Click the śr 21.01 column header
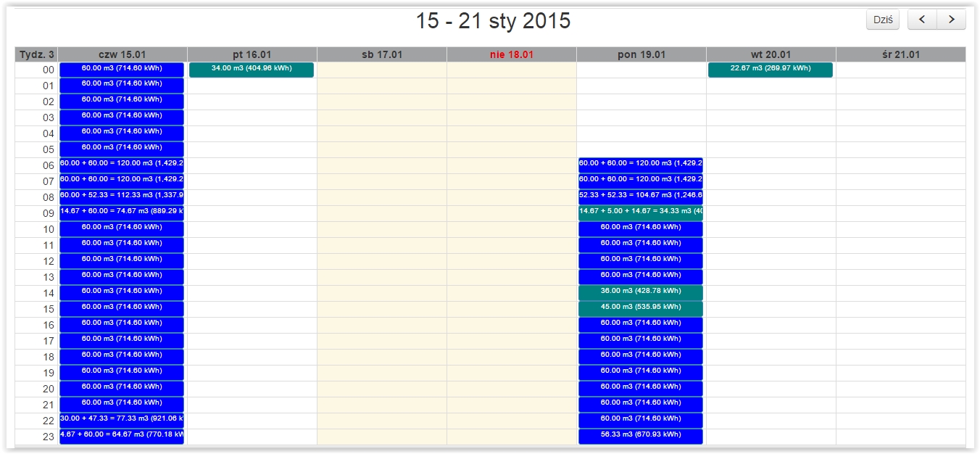Screen dimensions: 980x454 (901, 54)
